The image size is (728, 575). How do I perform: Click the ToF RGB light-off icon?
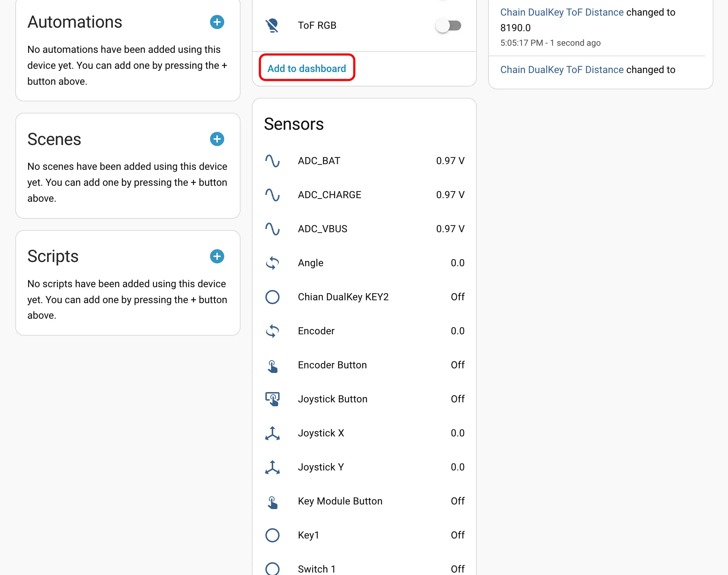(272, 26)
